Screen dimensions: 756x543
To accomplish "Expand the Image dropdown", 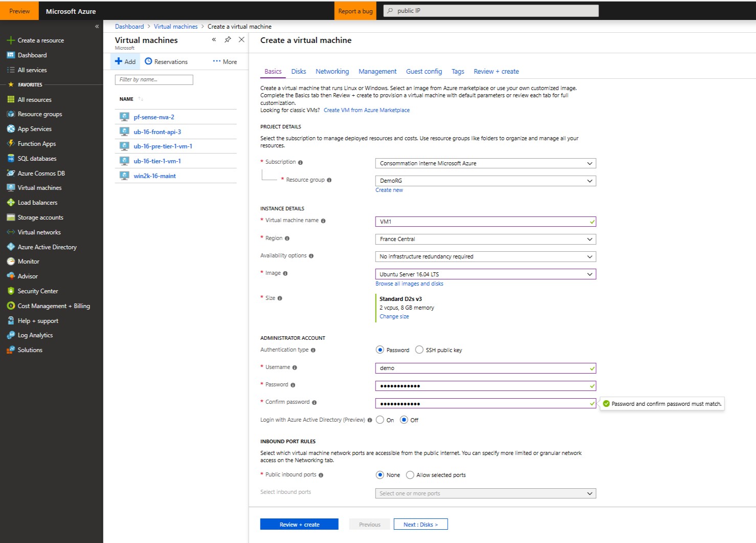I will point(485,274).
